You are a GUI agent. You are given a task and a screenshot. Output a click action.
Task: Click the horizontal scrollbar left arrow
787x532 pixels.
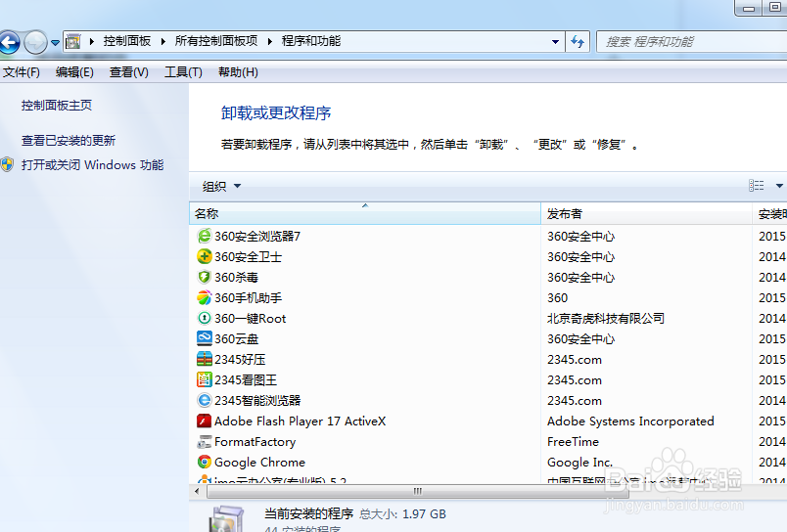(x=196, y=491)
